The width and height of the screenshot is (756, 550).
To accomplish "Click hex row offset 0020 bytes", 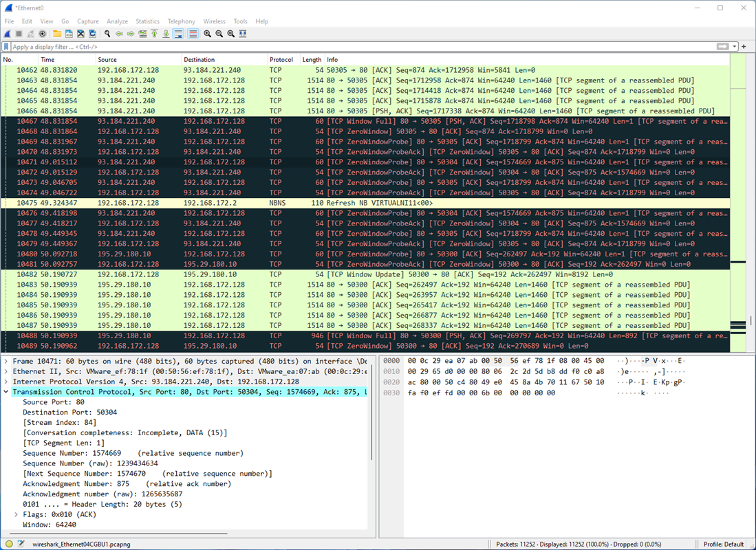I will click(x=506, y=382).
